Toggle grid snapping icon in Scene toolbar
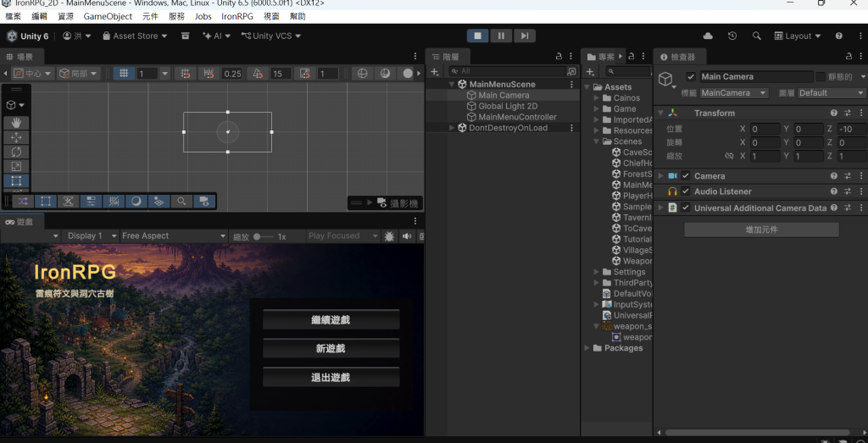This screenshot has height=443, width=868. coord(186,73)
